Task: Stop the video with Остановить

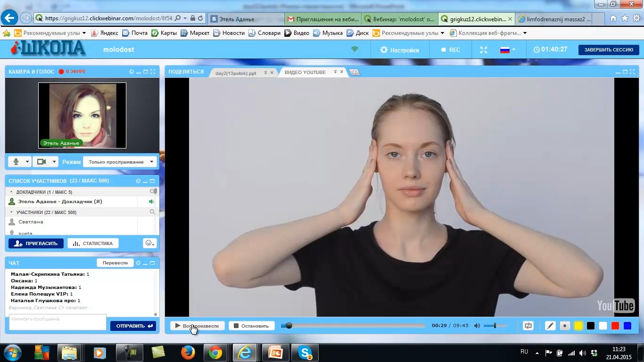Action: (252, 326)
